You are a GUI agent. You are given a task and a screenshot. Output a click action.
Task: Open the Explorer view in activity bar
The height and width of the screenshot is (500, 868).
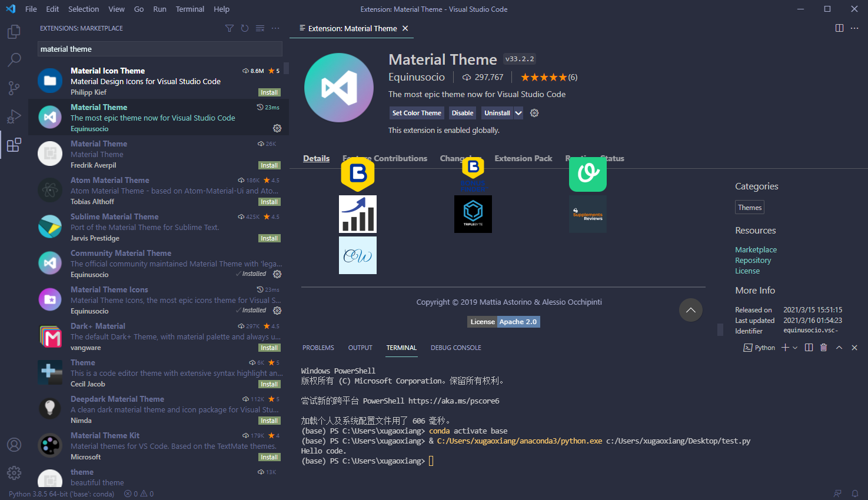tap(14, 31)
